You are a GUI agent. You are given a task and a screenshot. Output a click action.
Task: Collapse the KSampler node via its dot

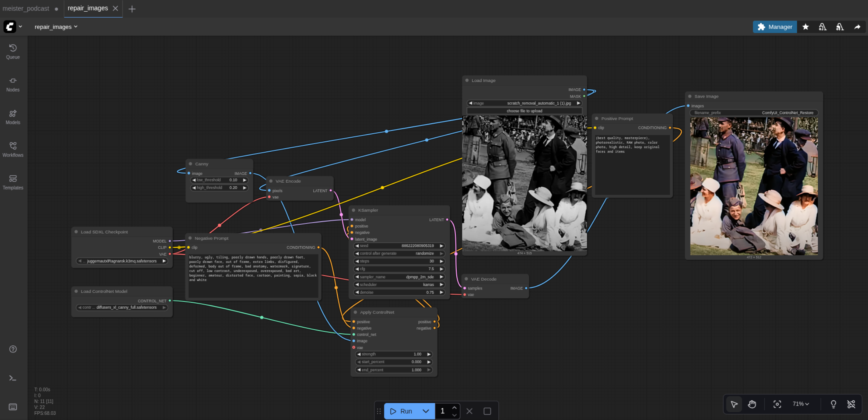pyautogui.click(x=353, y=210)
